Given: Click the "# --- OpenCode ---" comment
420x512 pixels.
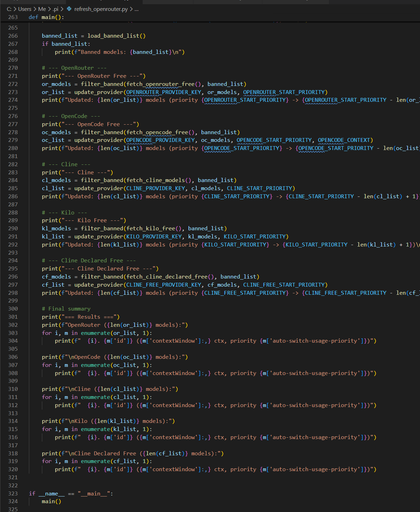Looking at the screenshot, I should point(71,116).
